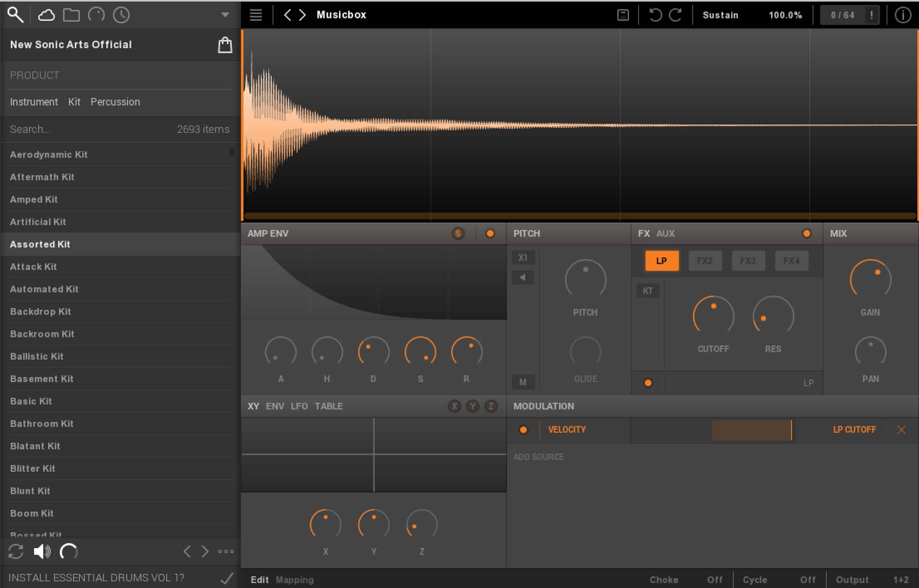Click the voice count warning exclamation
919x588 pixels.
coord(871,15)
